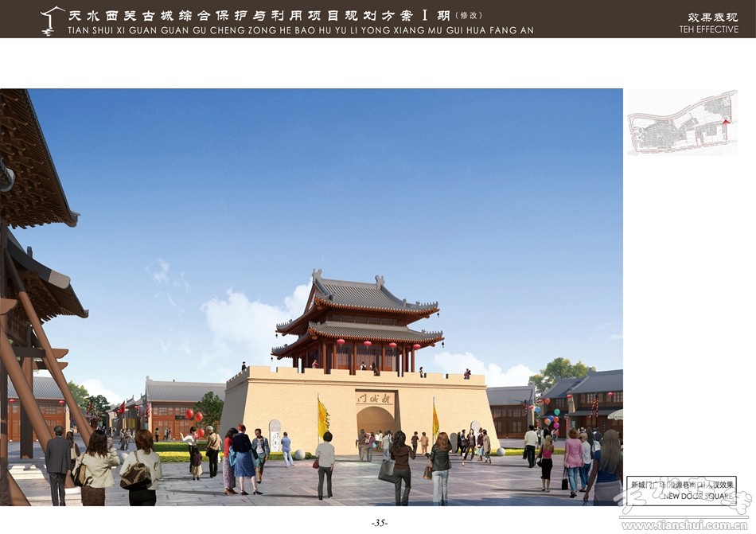The width and height of the screenshot is (756, 534).
Task: Click the arched gate doorway
Action: 376,422
